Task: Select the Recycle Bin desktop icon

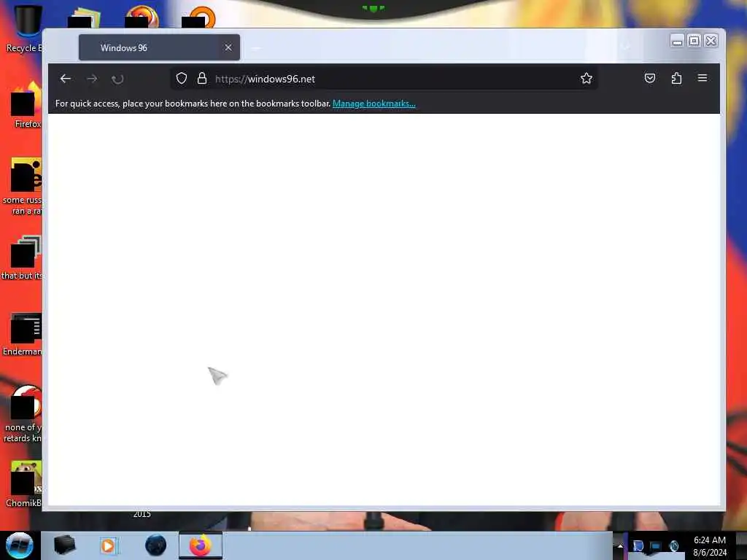Action: pyautogui.click(x=24, y=28)
